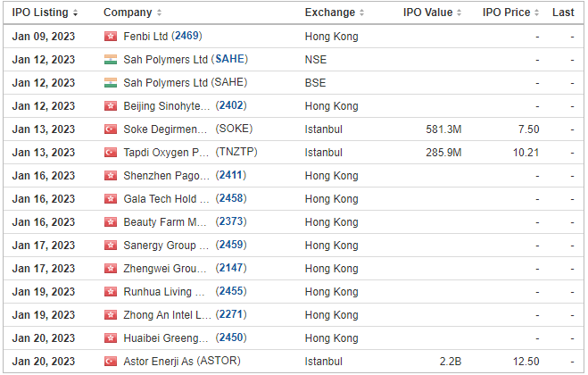Select company name Fenbi Ltd
The width and height of the screenshot is (588, 375).
[x=145, y=37]
